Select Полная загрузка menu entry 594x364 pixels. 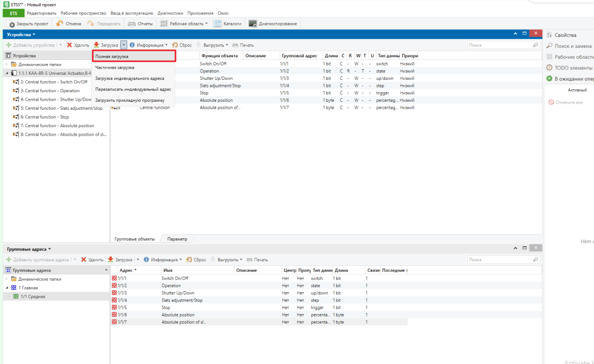coord(134,56)
